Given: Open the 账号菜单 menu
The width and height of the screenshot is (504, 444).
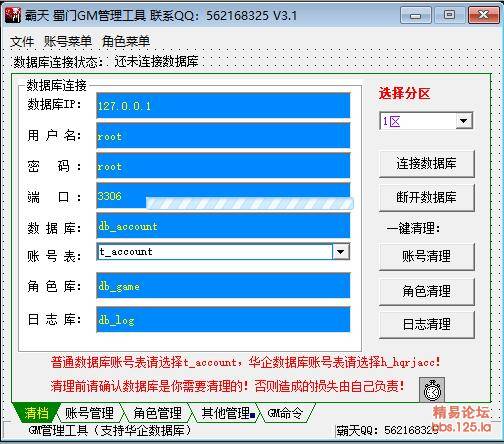Looking at the screenshot, I should (68, 42).
